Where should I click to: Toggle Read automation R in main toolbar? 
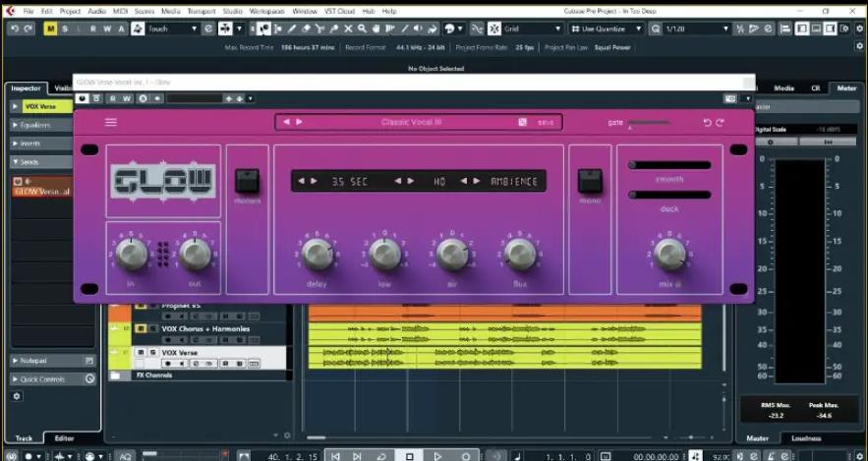point(93,29)
